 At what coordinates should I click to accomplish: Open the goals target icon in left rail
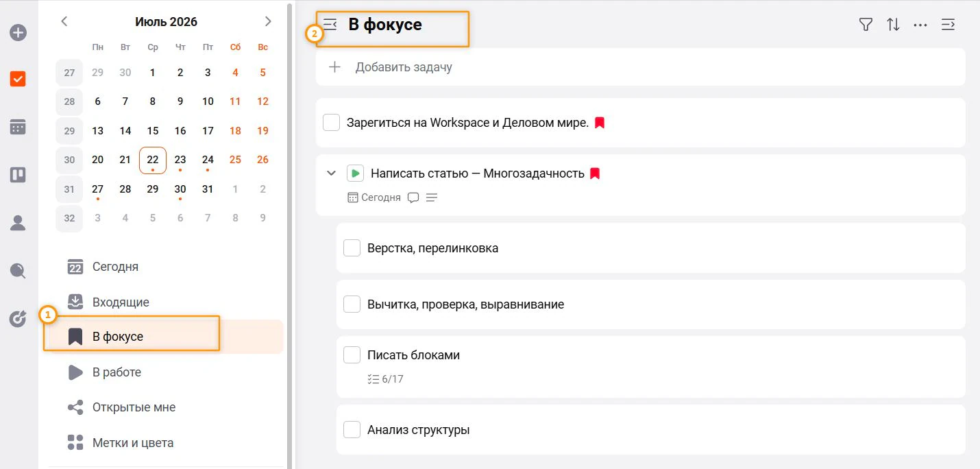click(18, 318)
